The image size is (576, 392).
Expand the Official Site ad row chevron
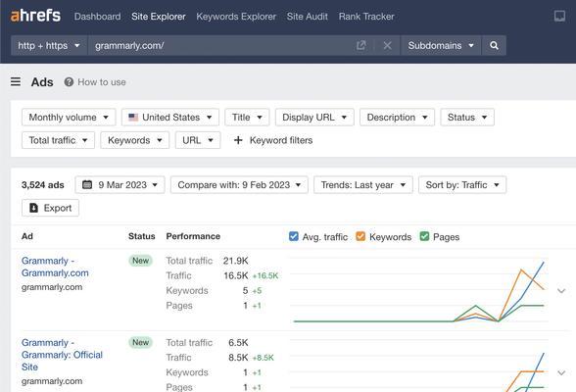[561, 373]
